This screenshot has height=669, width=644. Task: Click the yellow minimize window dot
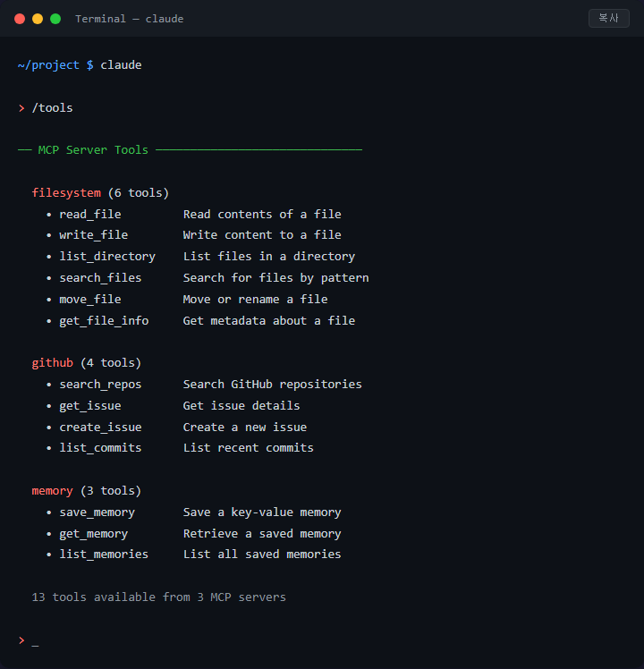click(38, 19)
